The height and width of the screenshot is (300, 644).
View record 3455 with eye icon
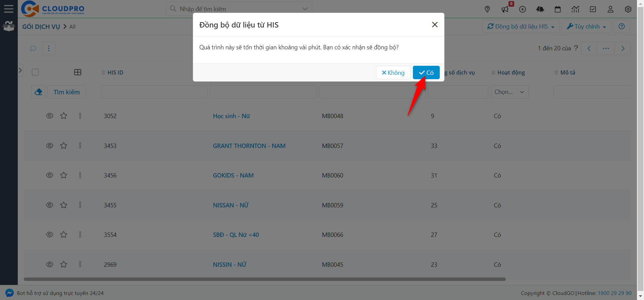(50, 205)
